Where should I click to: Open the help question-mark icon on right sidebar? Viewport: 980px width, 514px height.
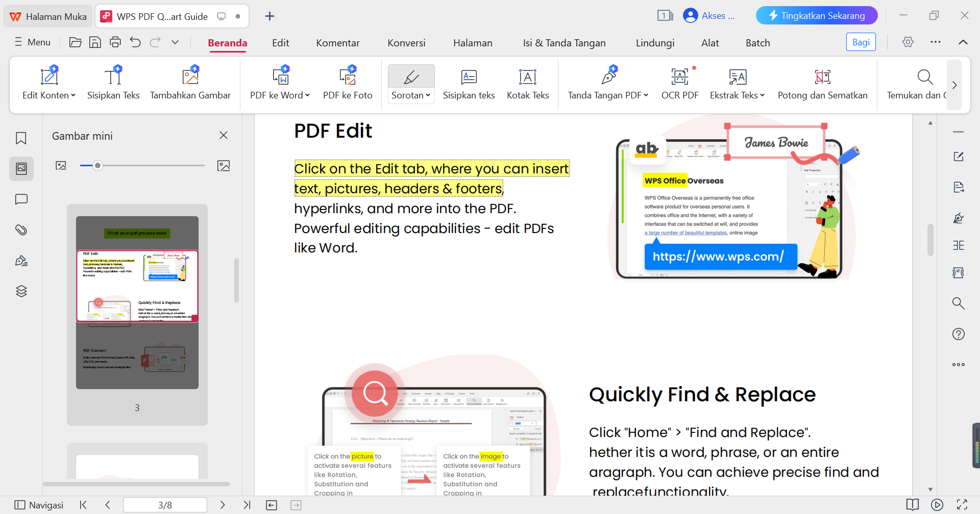[959, 333]
